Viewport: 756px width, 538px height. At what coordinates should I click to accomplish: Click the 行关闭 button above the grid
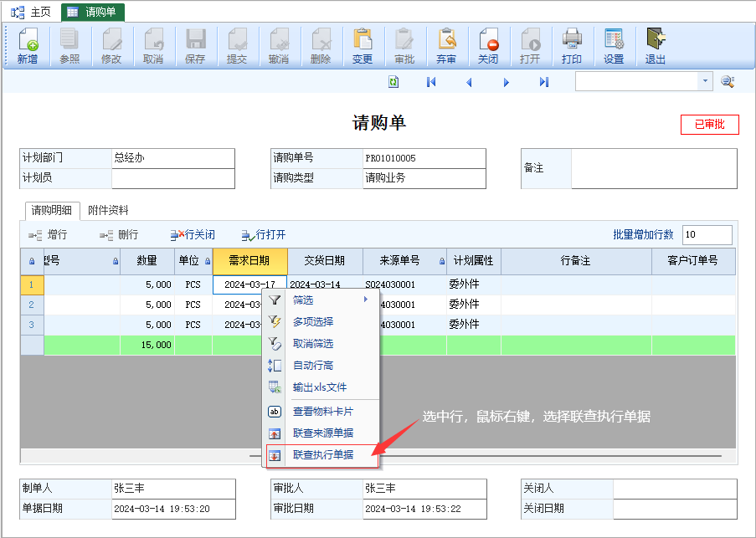tap(192, 235)
